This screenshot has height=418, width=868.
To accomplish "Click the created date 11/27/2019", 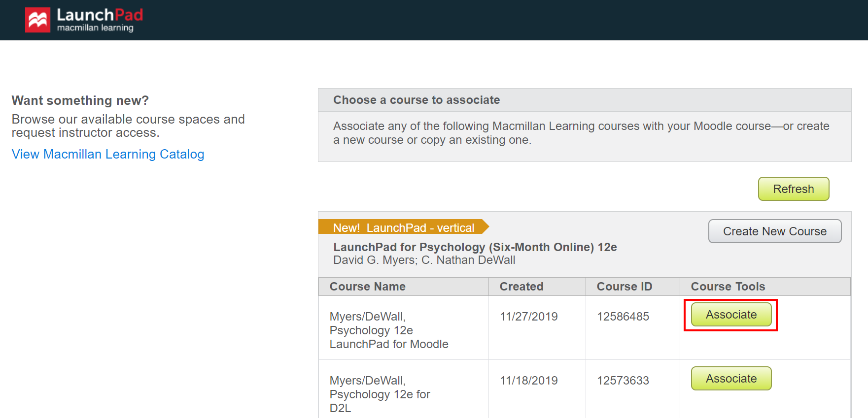I will (x=529, y=317).
